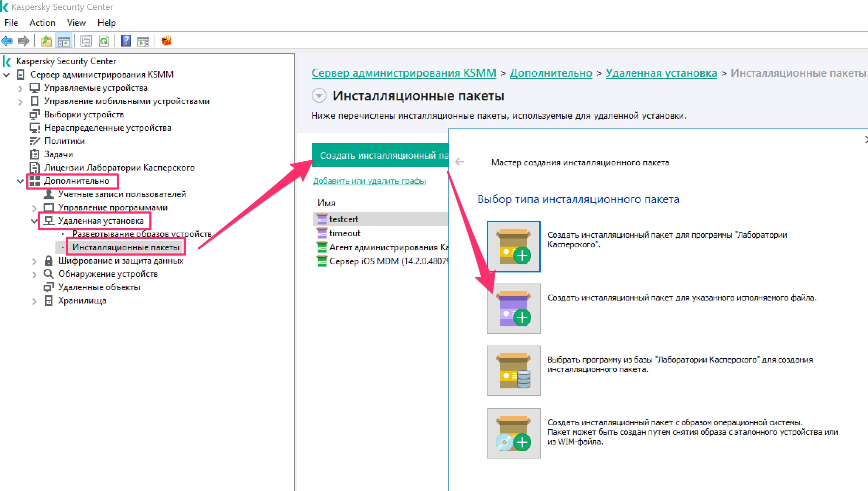Collapse the Дополнительно tree node
868x491 pixels.
coord(20,181)
